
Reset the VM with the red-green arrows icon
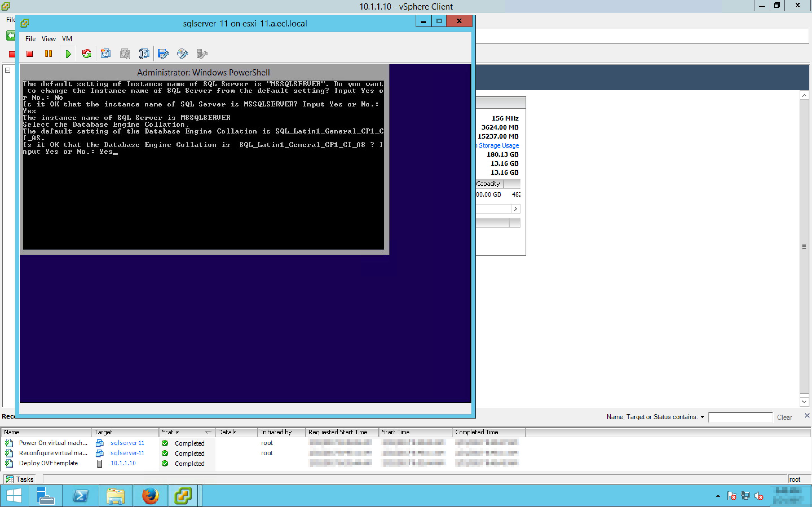87,54
